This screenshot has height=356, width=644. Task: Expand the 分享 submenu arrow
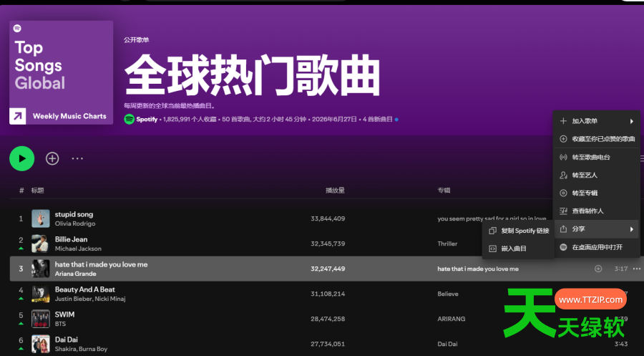tap(632, 229)
